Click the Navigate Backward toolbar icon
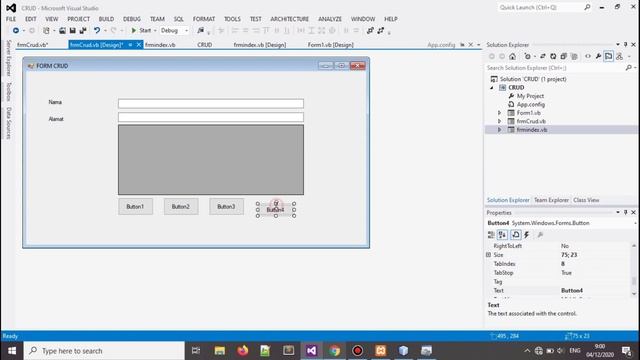The width and height of the screenshot is (640, 360). 16,31
